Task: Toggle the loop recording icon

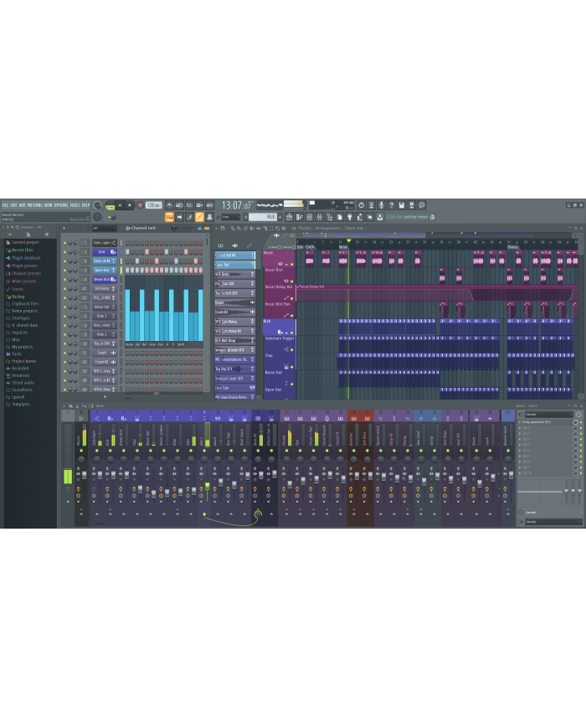Action: pos(209,205)
